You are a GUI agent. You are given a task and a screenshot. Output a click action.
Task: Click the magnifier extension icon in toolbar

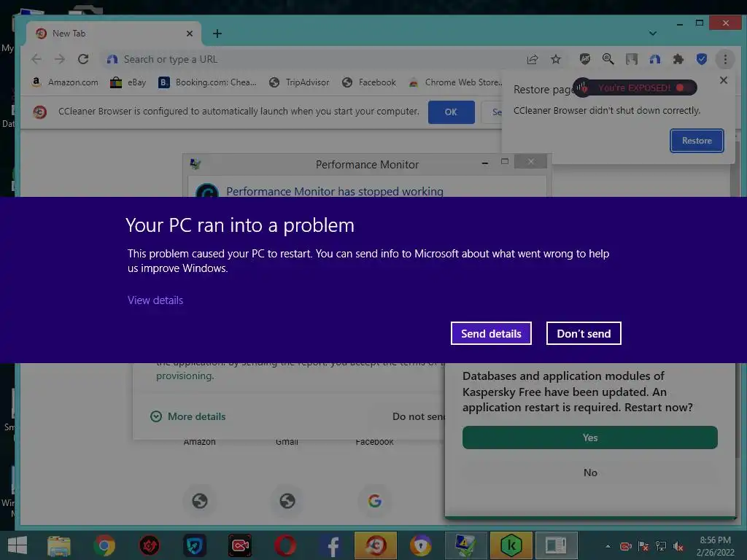(x=608, y=59)
